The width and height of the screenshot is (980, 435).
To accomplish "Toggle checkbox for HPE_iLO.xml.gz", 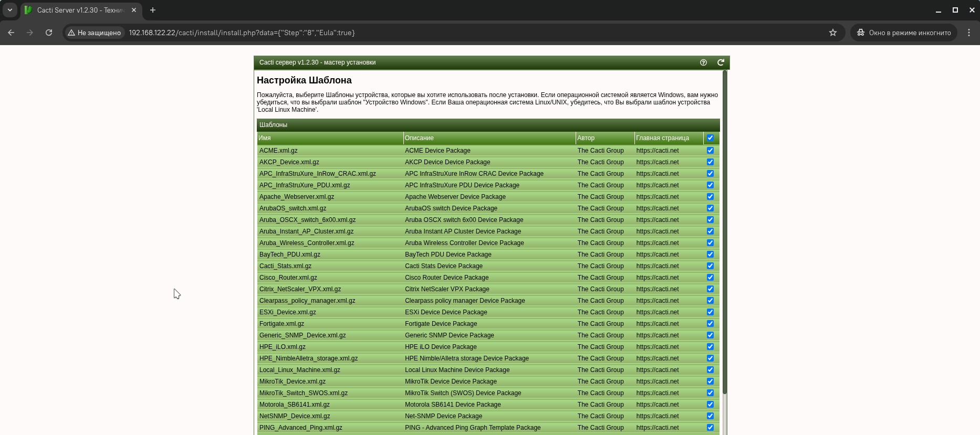I will pyautogui.click(x=710, y=347).
